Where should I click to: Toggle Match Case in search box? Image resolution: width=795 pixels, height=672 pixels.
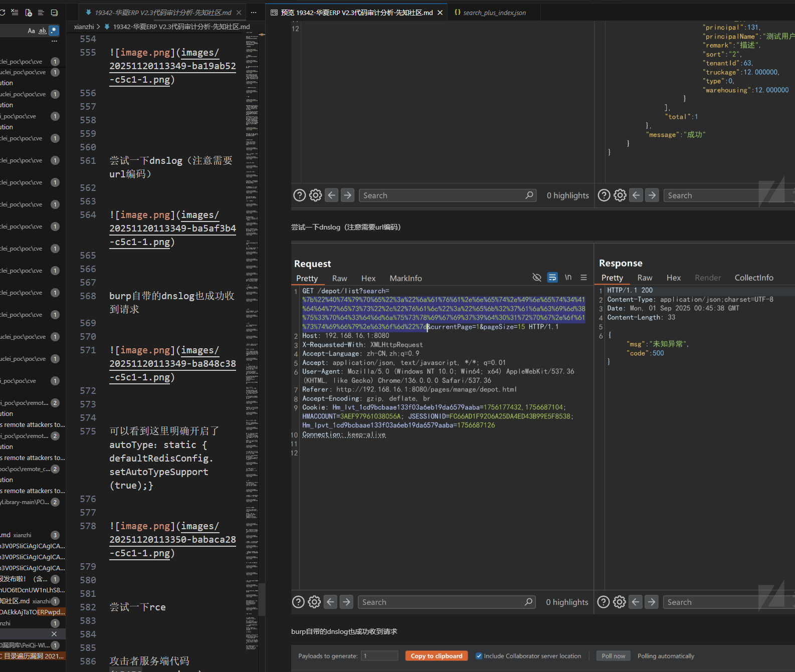tap(31, 31)
